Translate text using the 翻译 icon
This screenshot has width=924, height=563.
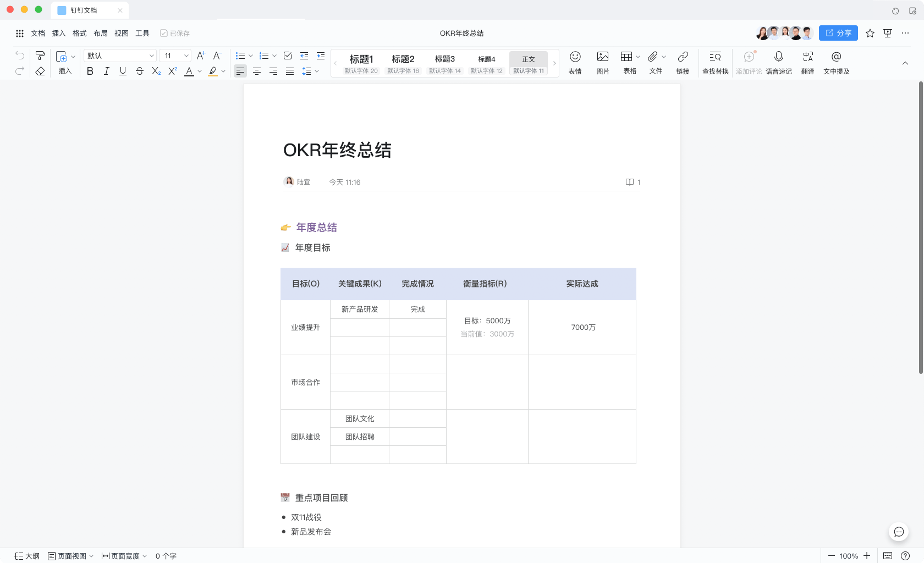[807, 62]
